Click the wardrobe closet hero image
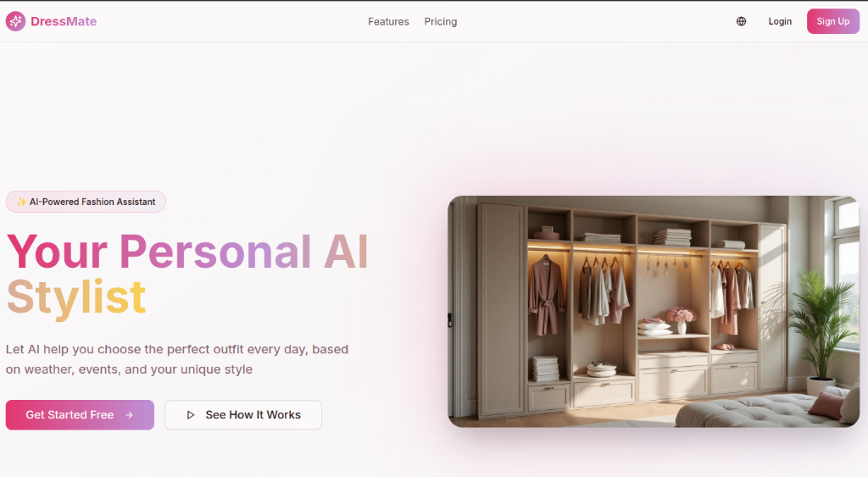This screenshot has width=868, height=477. click(x=654, y=312)
